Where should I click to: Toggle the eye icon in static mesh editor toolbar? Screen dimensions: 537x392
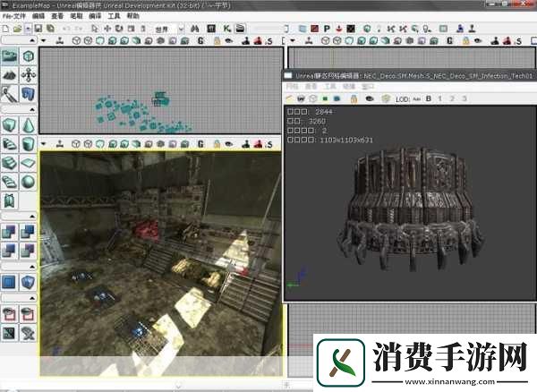coord(370,98)
